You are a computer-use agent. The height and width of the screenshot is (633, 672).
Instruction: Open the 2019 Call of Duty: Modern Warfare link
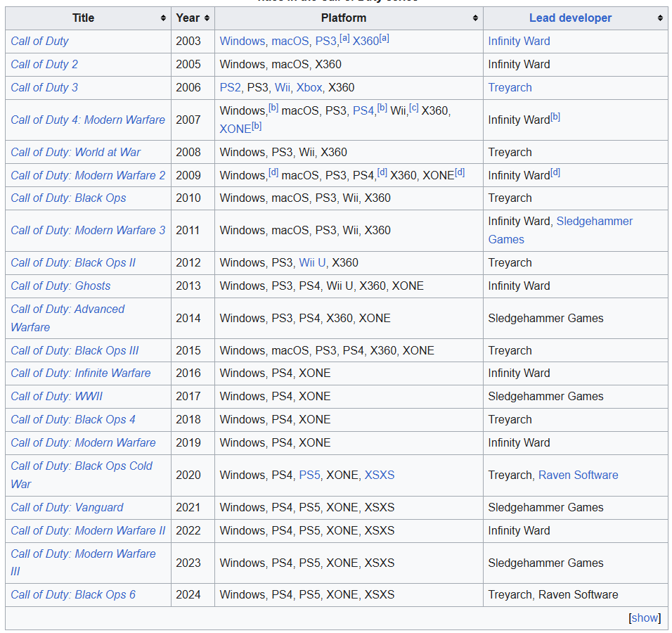pyautogui.click(x=83, y=442)
